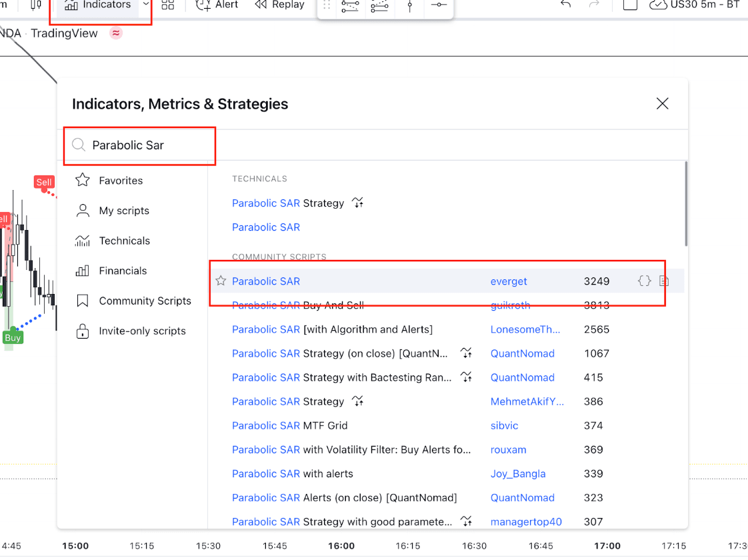Screen dimensions: 748x560
Task: Open description document icon for everget script
Action: [663, 281]
